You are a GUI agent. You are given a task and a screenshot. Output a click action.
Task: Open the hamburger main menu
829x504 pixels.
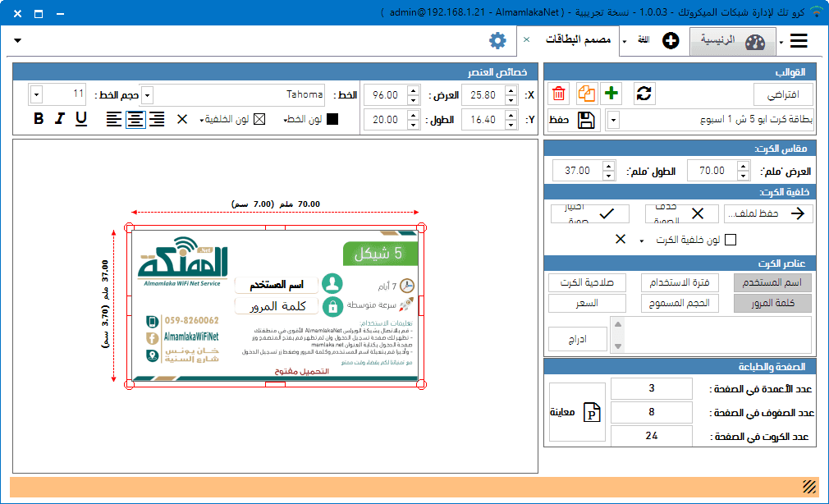799,41
